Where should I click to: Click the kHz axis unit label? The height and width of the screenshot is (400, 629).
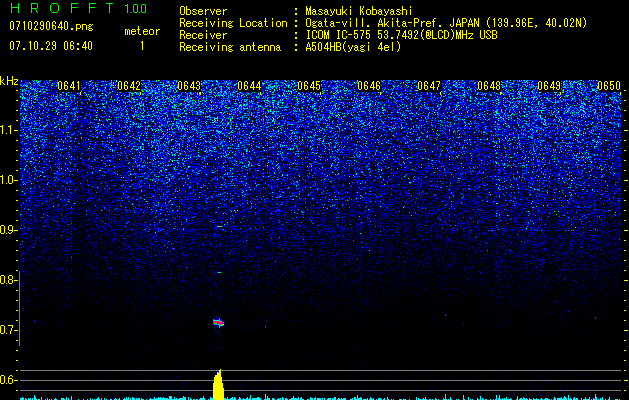click(9, 81)
